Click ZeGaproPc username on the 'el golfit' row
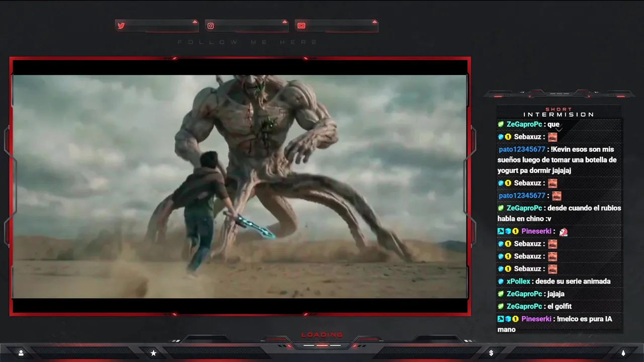 pos(524,306)
